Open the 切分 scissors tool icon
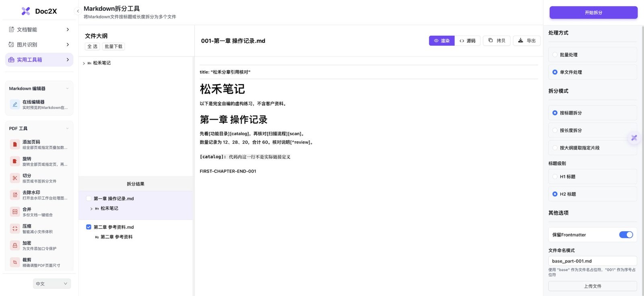 [15, 178]
